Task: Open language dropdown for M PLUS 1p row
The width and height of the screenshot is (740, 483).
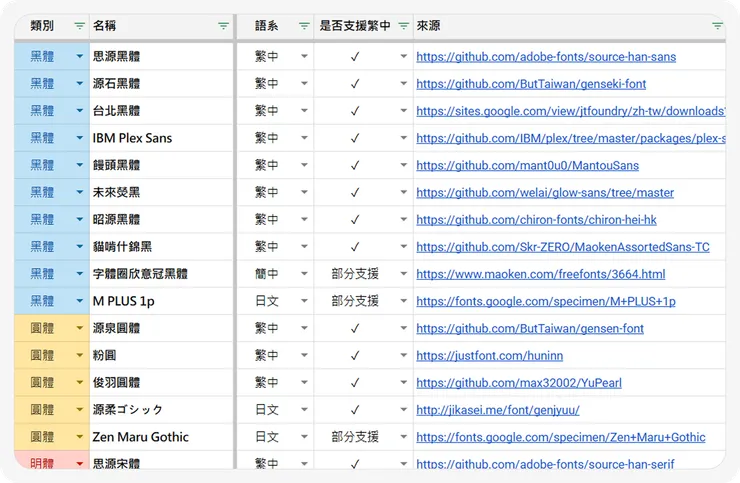Action: 304,301
